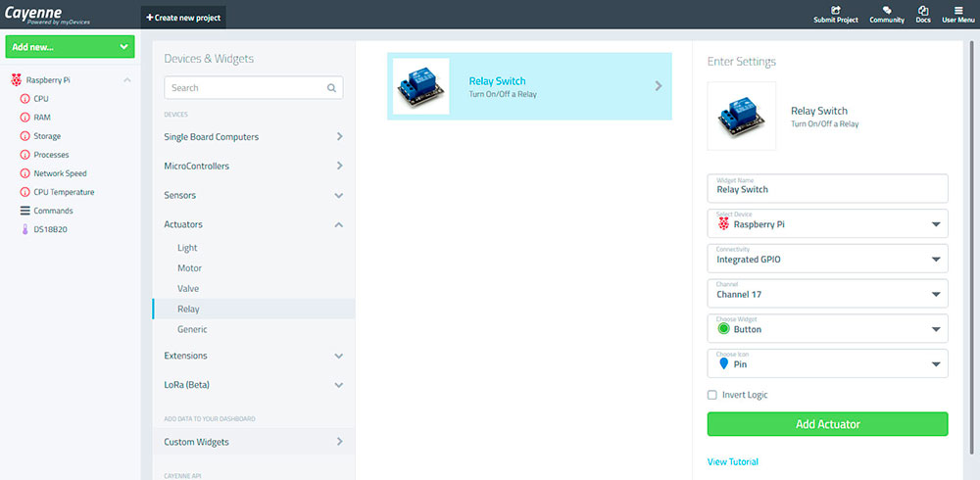This screenshot has height=480, width=980.
Task: Click the Devices & Widgets search field
Action: [x=253, y=88]
